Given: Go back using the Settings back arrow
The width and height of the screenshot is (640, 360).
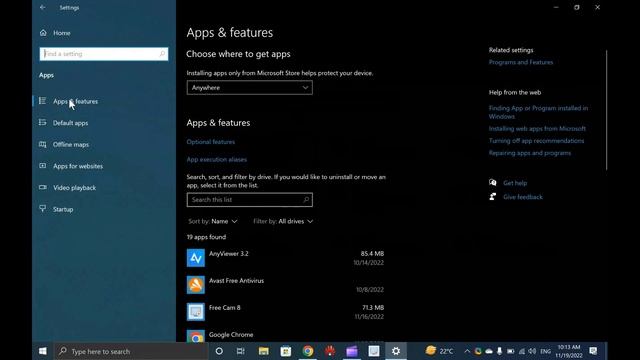Looking at the screenshot, I should (x=43, y=7).
